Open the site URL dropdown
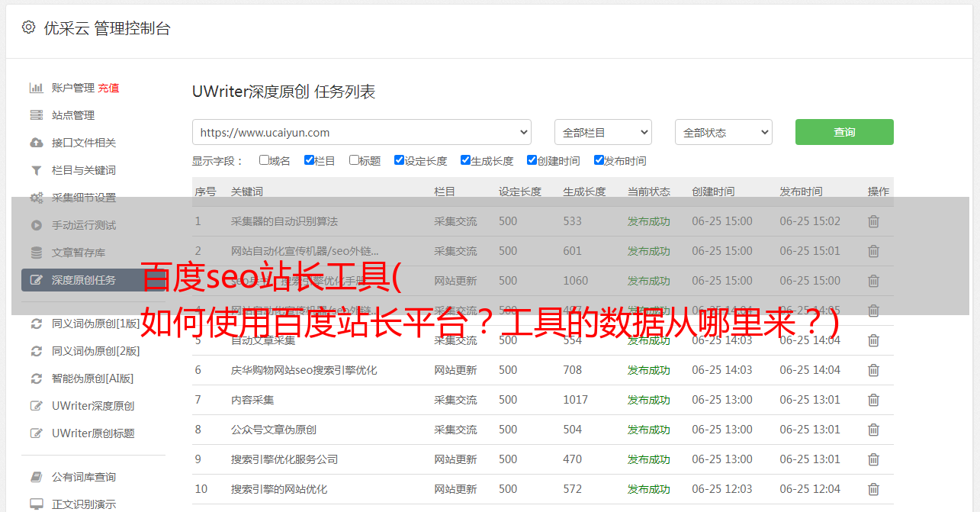 coord(361,132)
